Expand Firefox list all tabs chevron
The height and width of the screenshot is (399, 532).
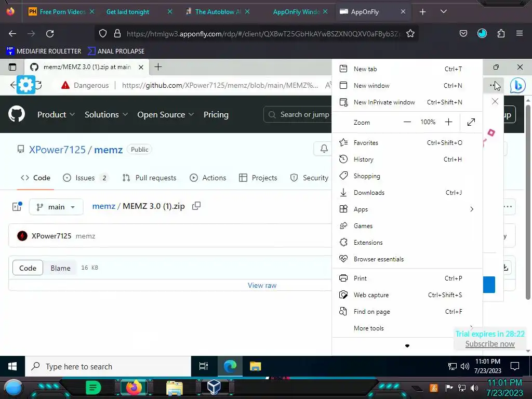pos(444,11)
